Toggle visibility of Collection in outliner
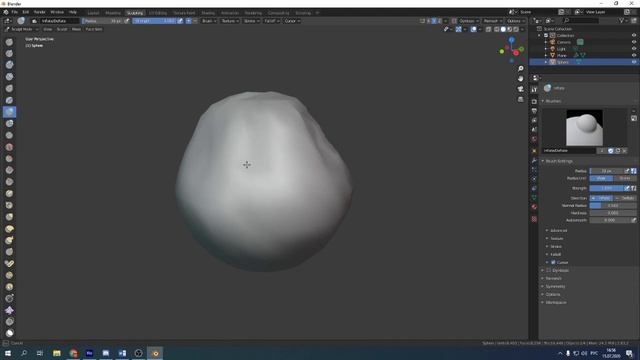The width and height of the screenshot is (640, 360). [634, 36]
